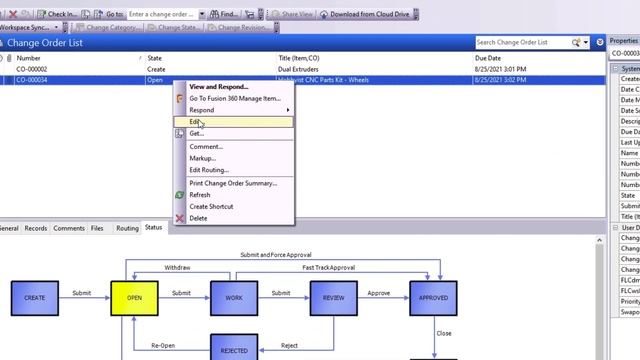This screenshot has height=360, width=640.
Task: Click the WORK state box
Action: coord(234,298)
